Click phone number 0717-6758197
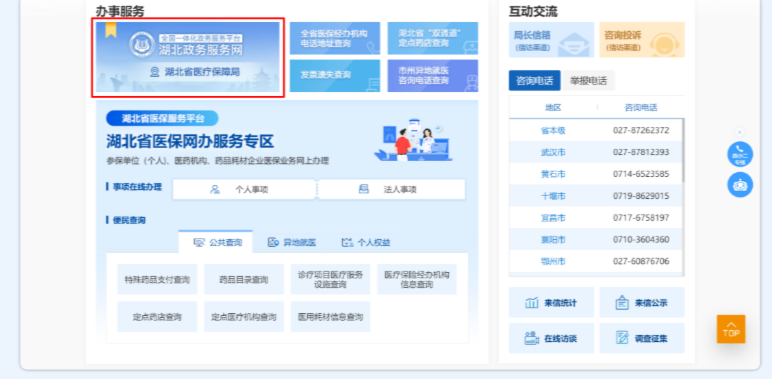This screenshot has height=379, width=772. coord(641,218)
